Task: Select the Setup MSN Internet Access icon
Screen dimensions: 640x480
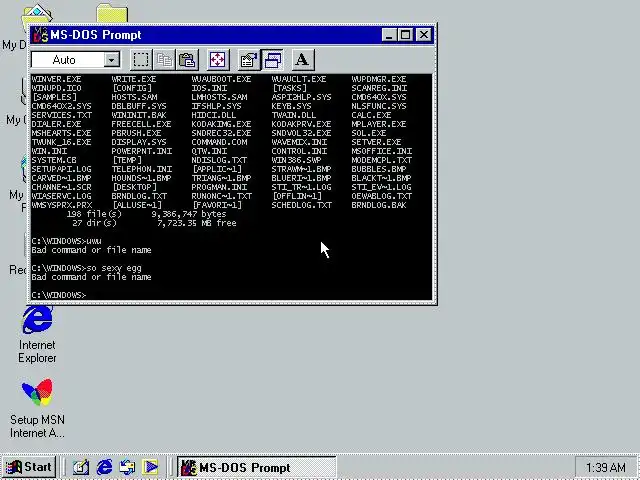Action: [37, 408]
